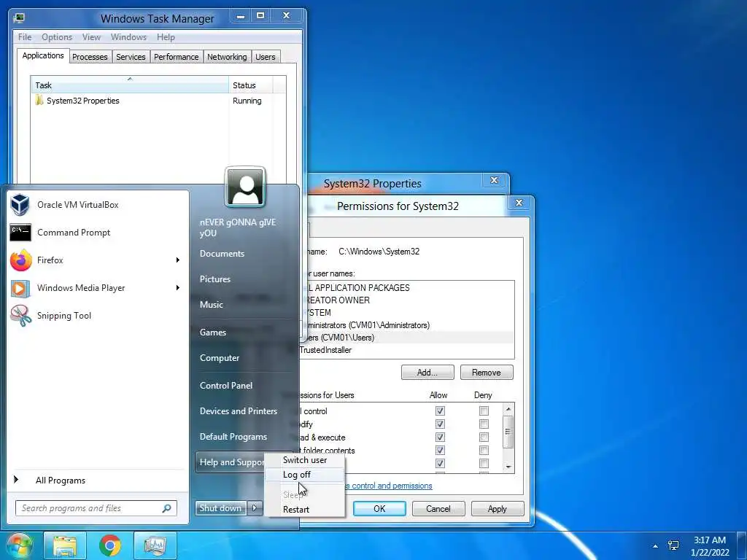Image resolution: width=747 pixels, height=560 pixels.
Task: Select TrustedInstaller in user names list
Action: pyautogui.click(x=408, y=350)
